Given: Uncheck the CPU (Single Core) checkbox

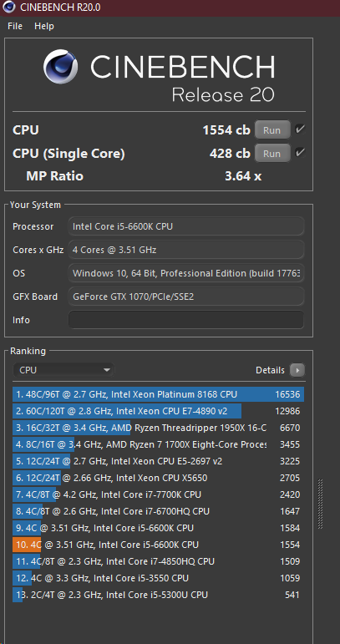Looking at the screenshot, I should [300, 153].
